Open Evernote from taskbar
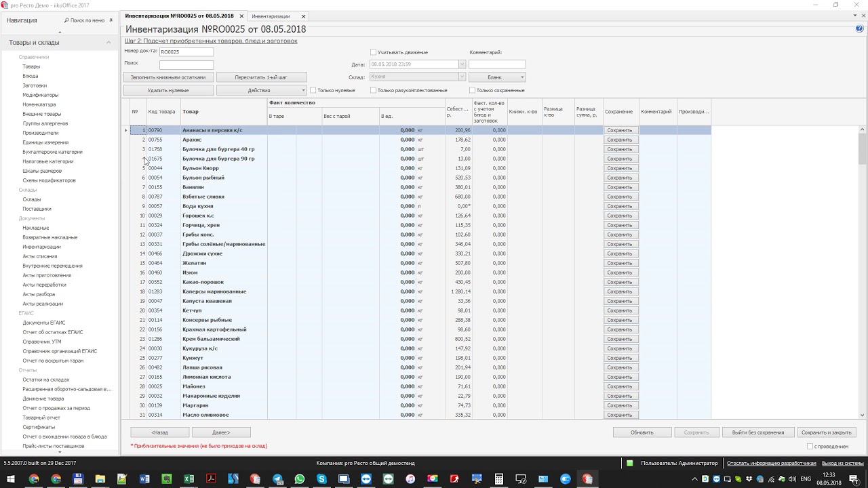This screenshot has width=868, height=488. tap(166, 479)
